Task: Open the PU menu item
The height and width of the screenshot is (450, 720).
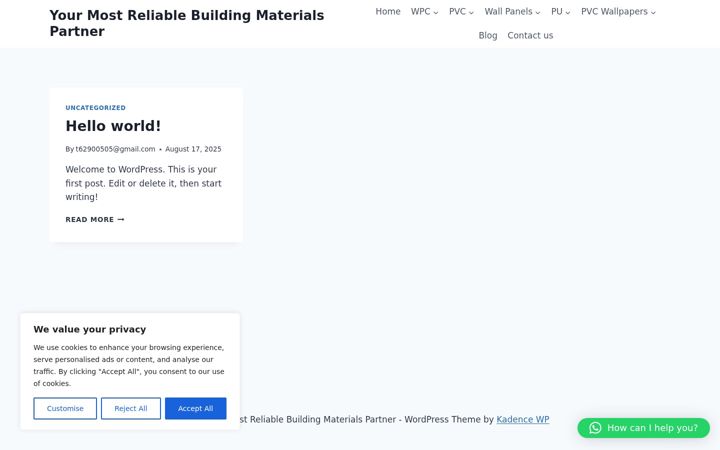Action: click(x=557, y=11)
